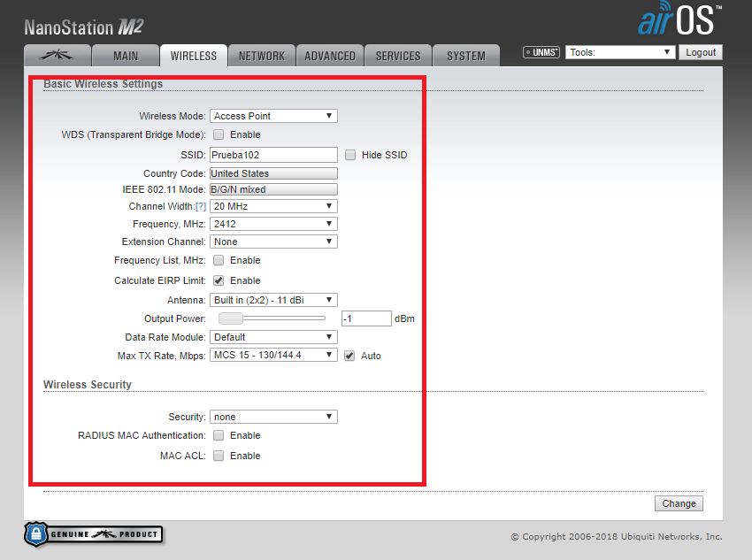This screenshot has width=752, height=560.
Task: Click the Output Power slider handle
Action: coord(231,318)
